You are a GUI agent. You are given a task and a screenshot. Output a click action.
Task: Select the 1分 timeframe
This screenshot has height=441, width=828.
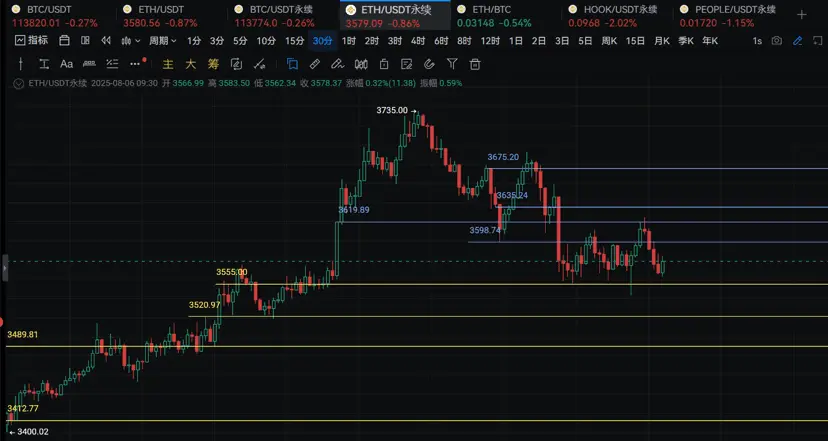pos(194,41)
